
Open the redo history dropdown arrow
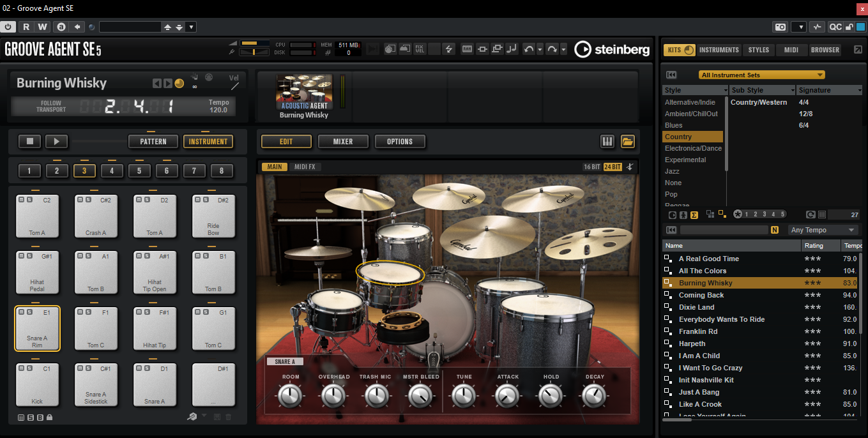coord(563,49)
